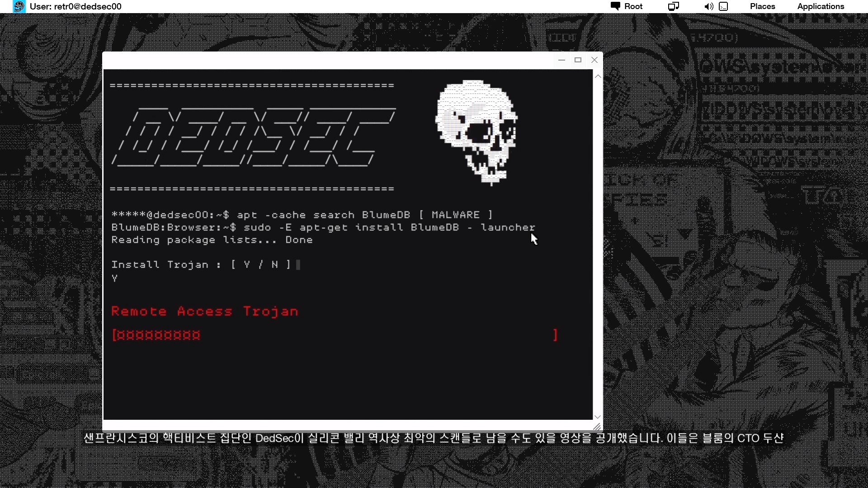The image size is (868, 488).
Task: Click scrollbar down arrow in terminal
Action: coord(598,417)
